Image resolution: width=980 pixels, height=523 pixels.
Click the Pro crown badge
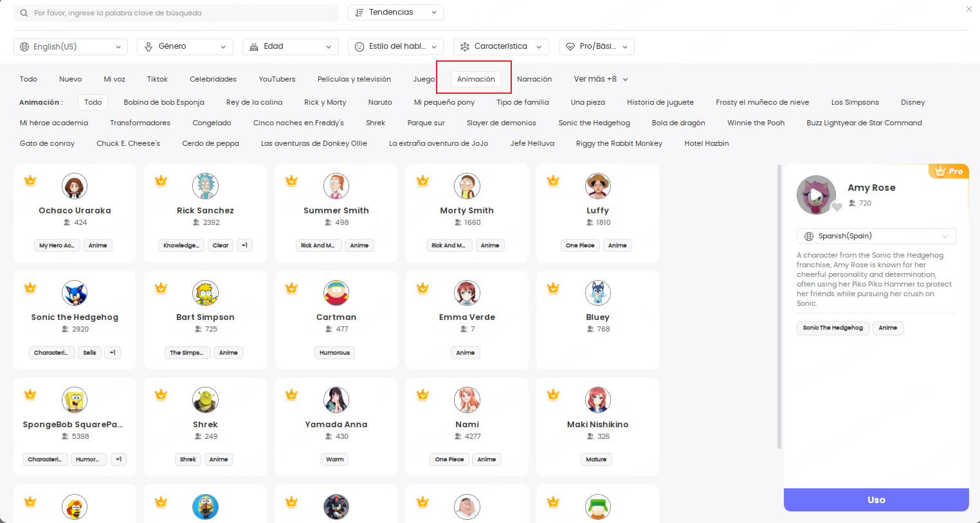949,171
